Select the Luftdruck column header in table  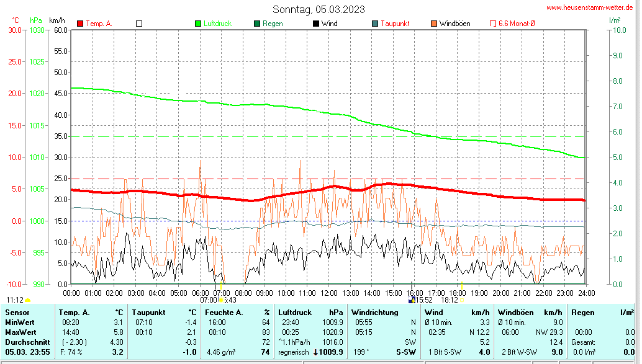click(x=294, y=312)
